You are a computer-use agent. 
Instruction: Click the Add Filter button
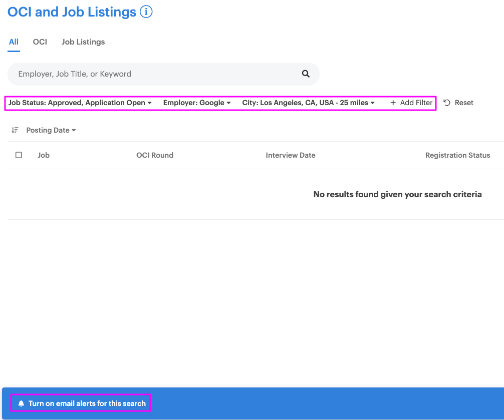point(411,103)
